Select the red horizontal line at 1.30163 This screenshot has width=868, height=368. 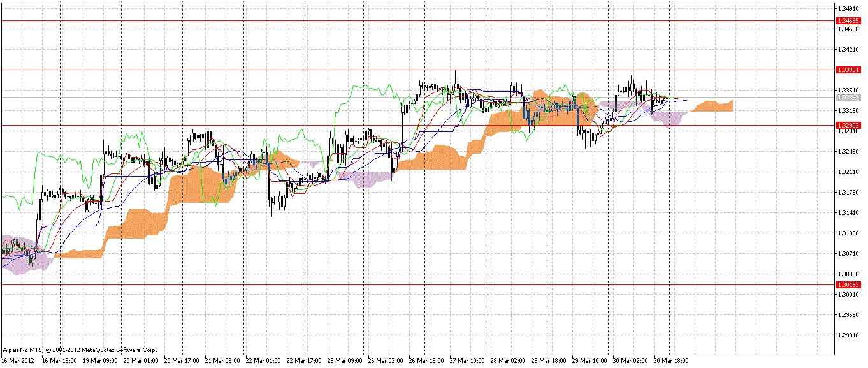(382, 284)
